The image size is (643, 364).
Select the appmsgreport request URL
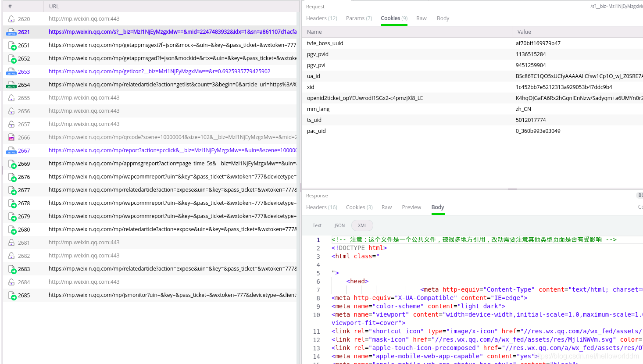[172, 164]
